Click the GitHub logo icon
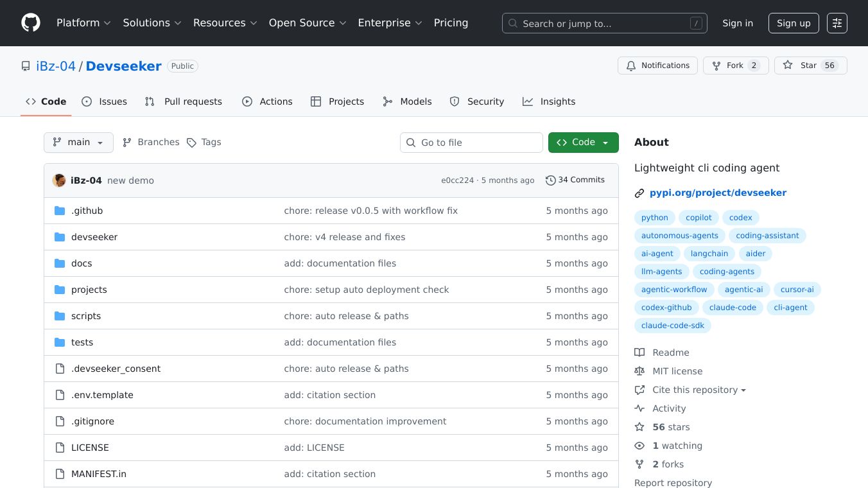 31,23
